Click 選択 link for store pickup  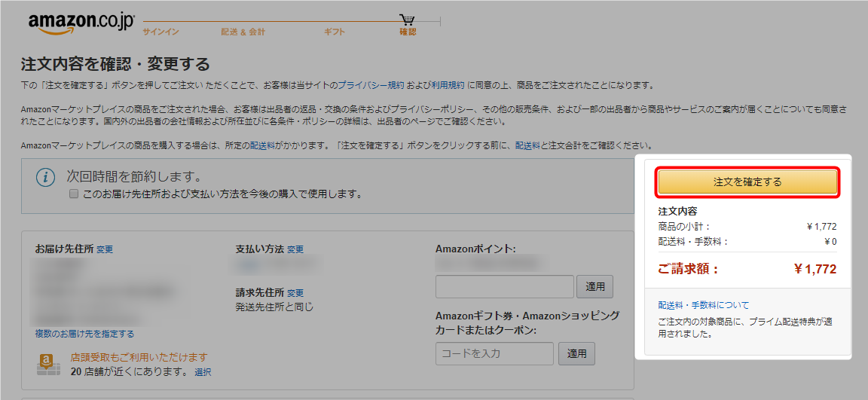click(x=203, y=372)
